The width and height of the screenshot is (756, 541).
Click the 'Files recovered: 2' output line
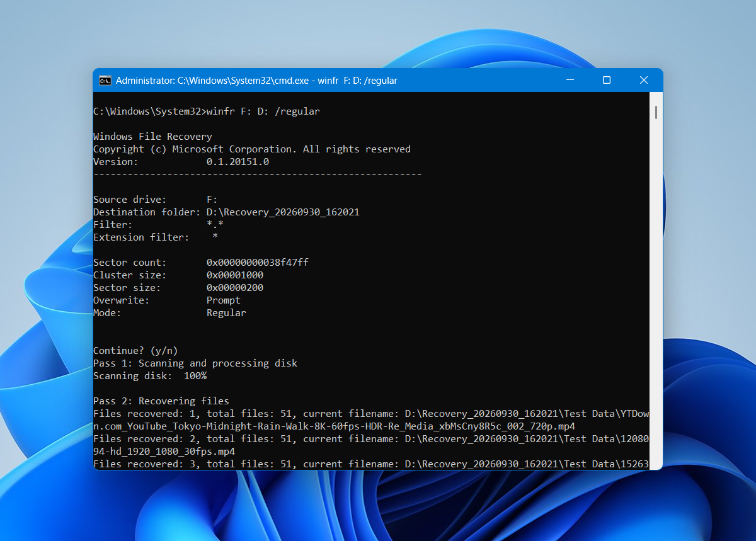tap(370, 439)
